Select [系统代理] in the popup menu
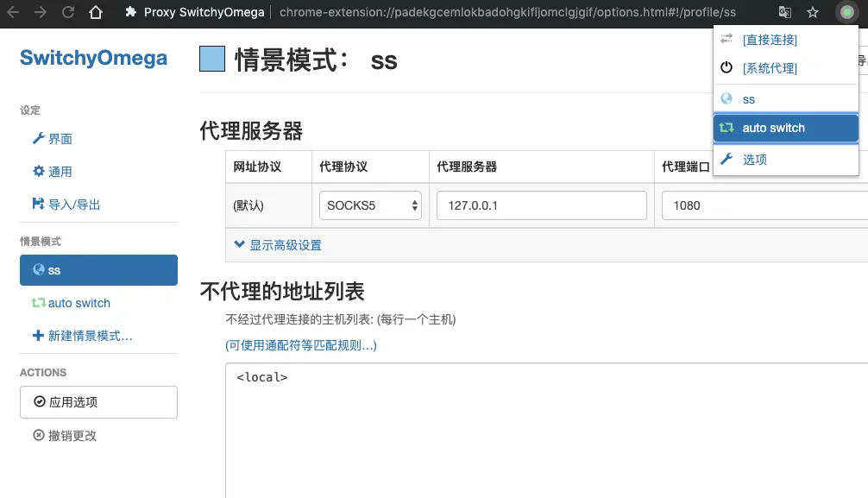Screen dimensions: 868x498 tap(786, 68)
